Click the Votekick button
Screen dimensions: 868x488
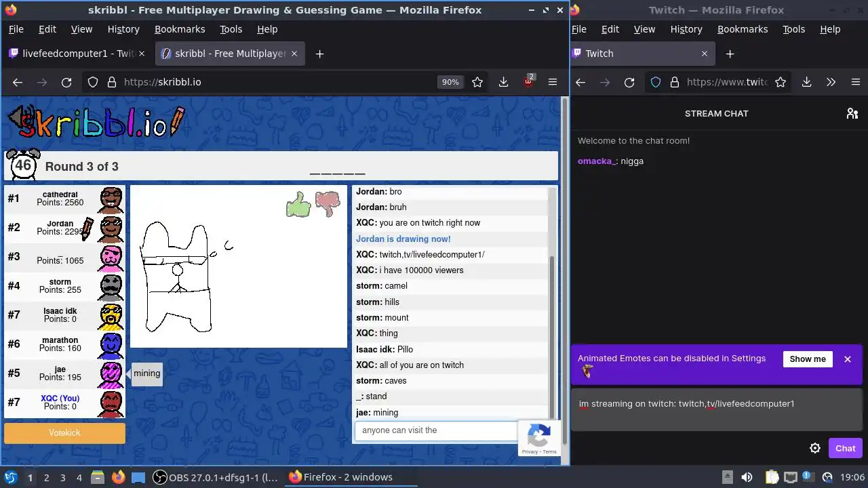[x=64, y=433]
